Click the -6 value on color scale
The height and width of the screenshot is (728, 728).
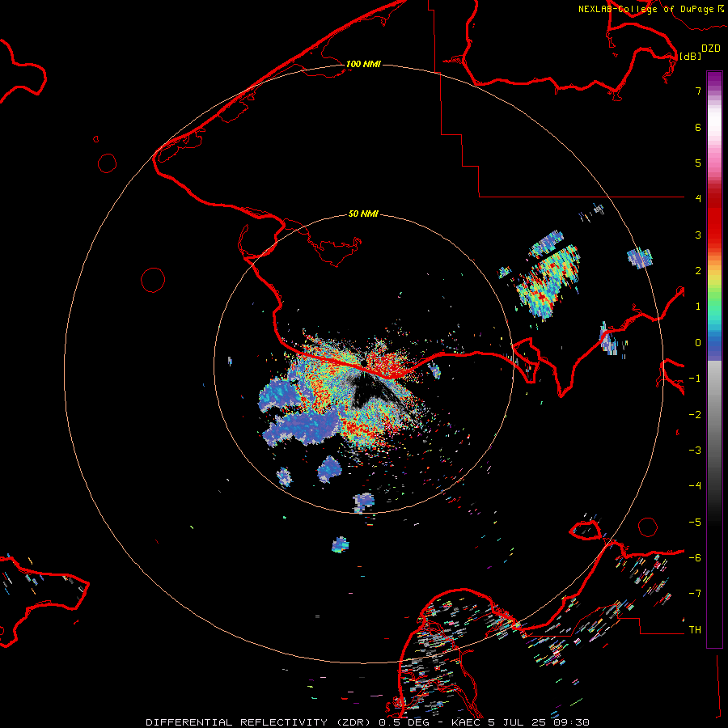click(695, 558)
